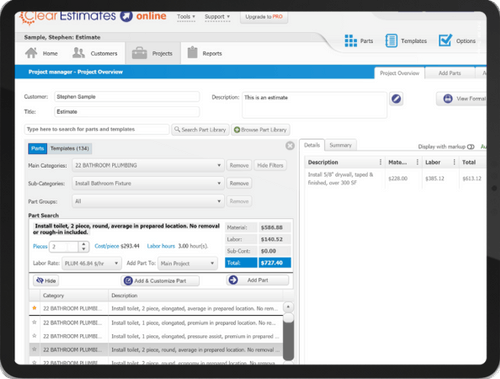This screenshot has width=500, height=379.
Task: Click the Description text area
Action: (x=315, y=105)
